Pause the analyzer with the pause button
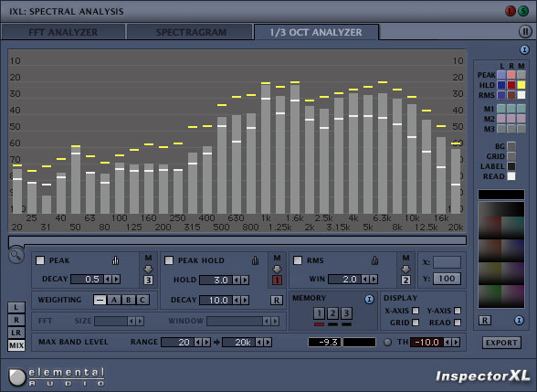The width and height of the screenshot is (537, 392). 525,31
